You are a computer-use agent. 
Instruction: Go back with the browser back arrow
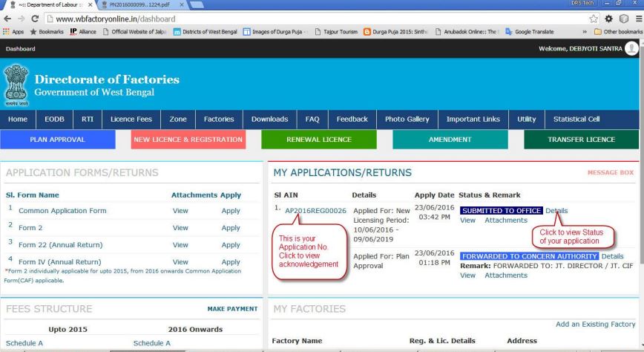click(7, 19)
